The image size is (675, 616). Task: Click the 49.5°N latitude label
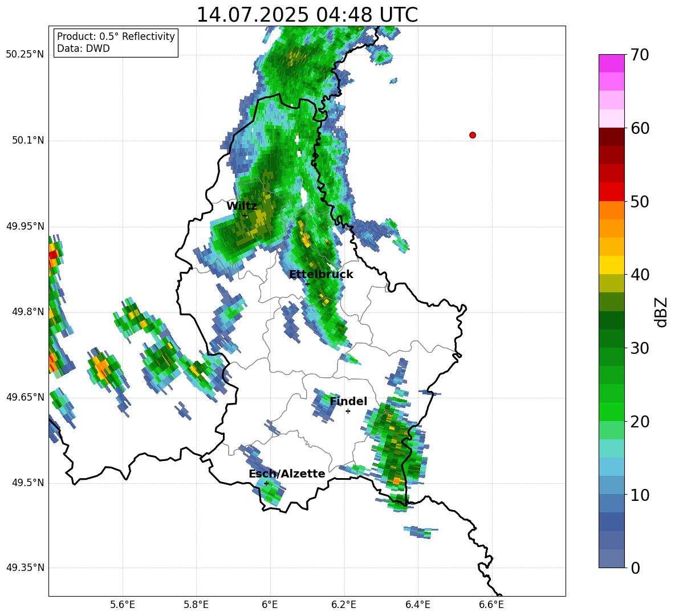click(x=29, y=483)
